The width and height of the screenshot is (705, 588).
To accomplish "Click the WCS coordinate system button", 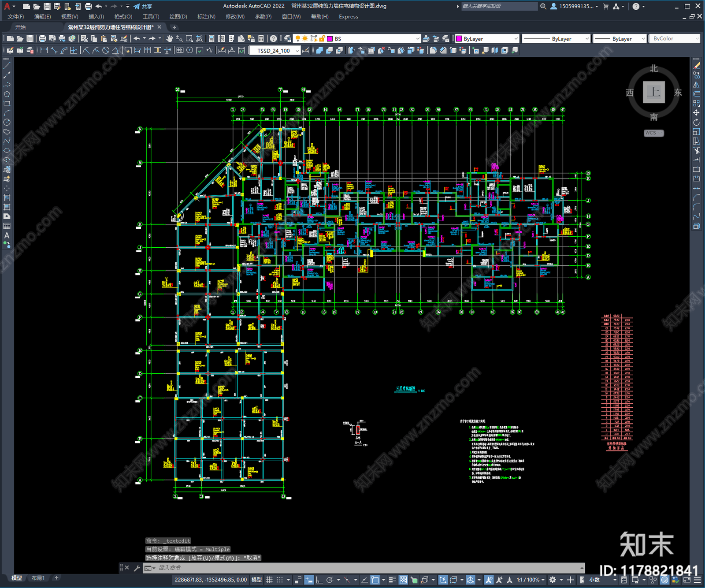I will (x=653, y=133).
